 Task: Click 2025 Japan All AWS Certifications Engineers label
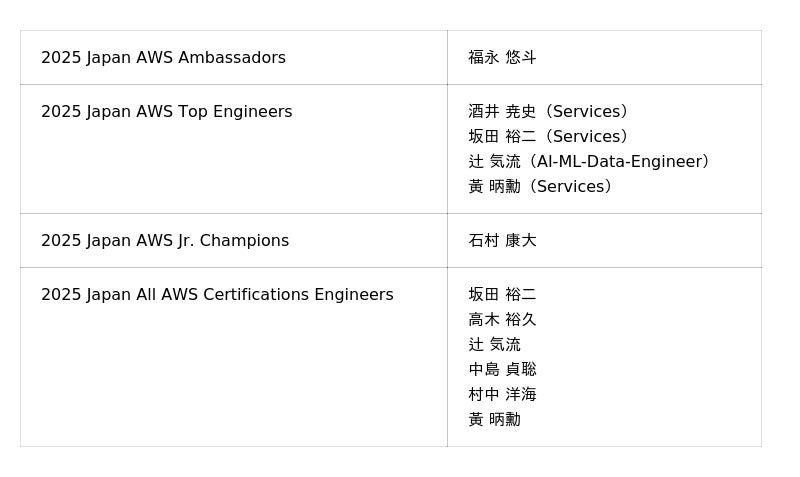[217, 295]
